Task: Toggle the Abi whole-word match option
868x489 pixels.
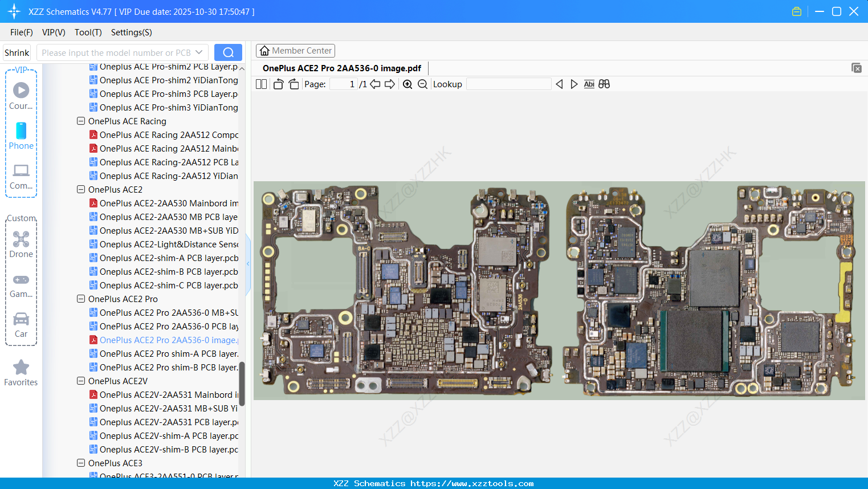Action: point(589,84)
